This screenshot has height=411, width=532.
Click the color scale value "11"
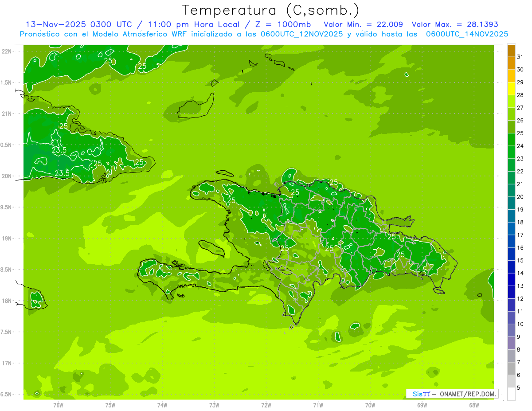[521, 311]
